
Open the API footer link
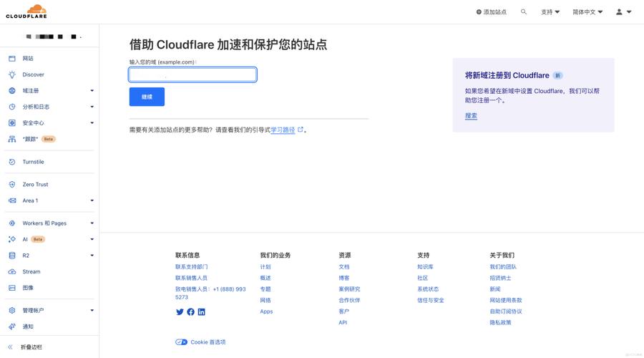(343, 322)
